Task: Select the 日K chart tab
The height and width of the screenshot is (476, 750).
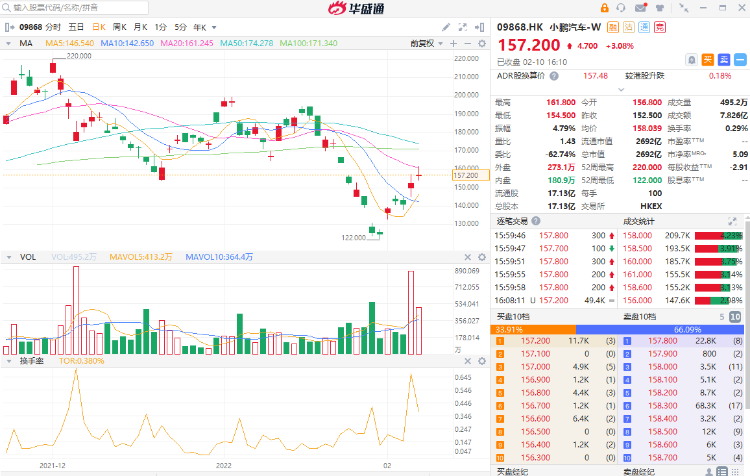Action: [99, 27]
